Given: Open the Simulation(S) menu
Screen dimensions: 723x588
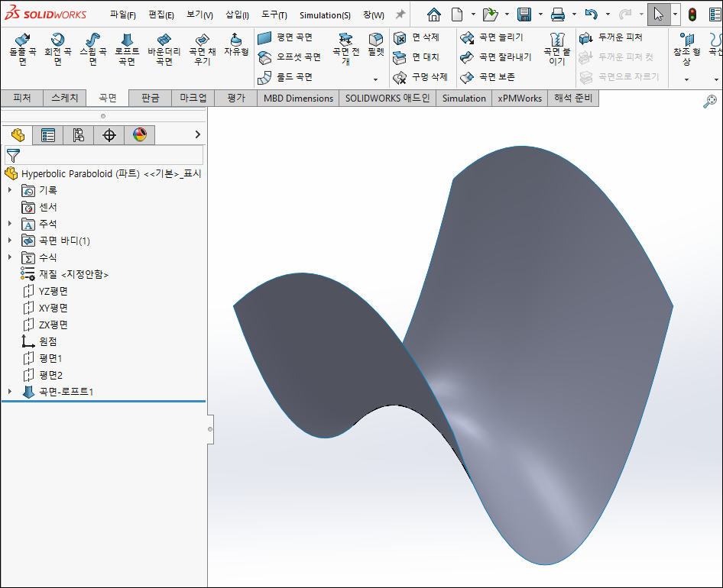Looking at the screenshot, I should pos(325,15).
